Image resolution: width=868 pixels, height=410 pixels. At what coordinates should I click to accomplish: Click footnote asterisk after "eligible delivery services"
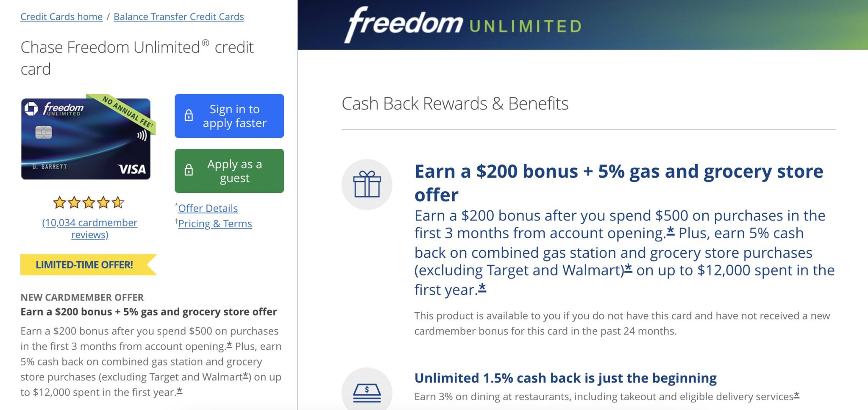tap(797, 395)
